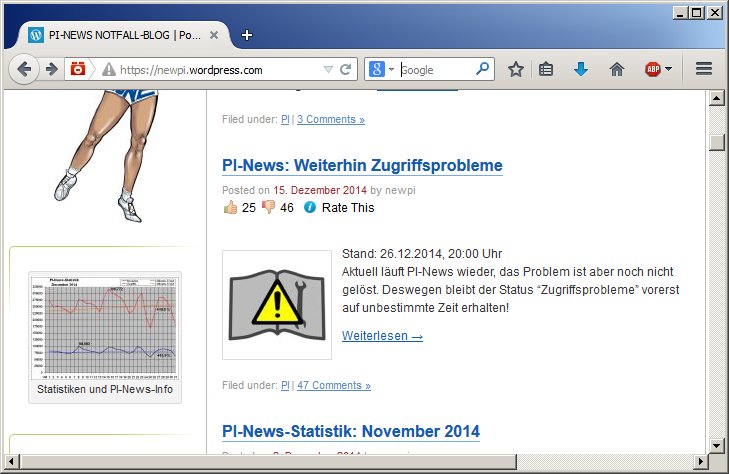Click the magnifier search icon
The image size is (729, 474).
(x=483, y=69)
